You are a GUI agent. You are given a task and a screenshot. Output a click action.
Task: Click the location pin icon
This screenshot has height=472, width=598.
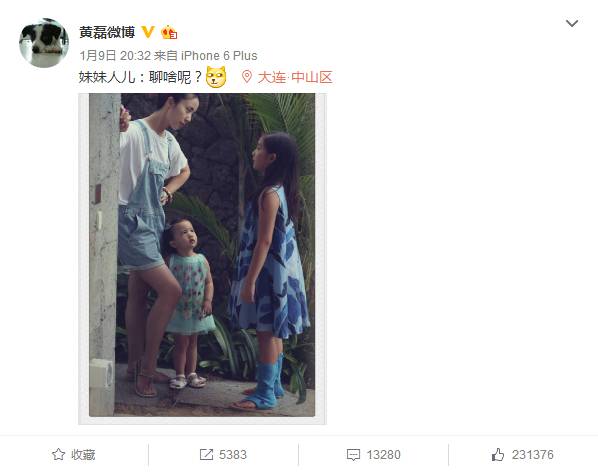[247, 77]
